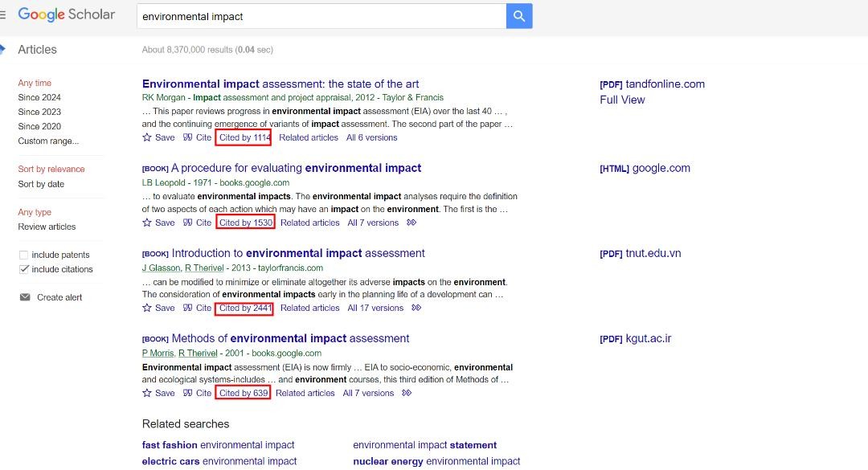
Task: Click the search input field
Action: 321,16
